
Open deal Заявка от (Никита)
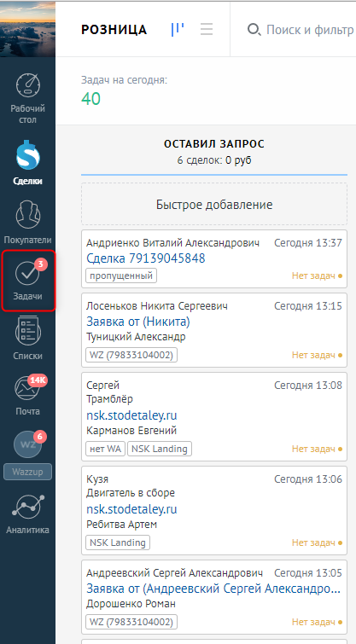[138, 322]
